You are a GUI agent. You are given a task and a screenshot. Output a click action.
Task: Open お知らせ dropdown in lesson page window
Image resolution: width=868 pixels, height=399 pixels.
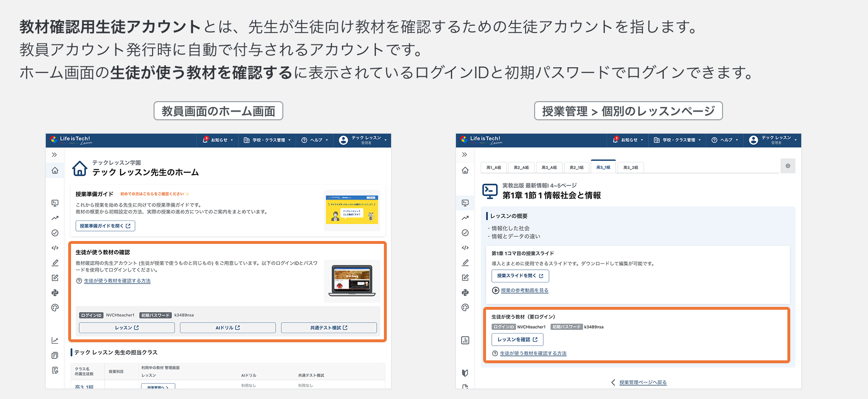(x=628, y=140)
